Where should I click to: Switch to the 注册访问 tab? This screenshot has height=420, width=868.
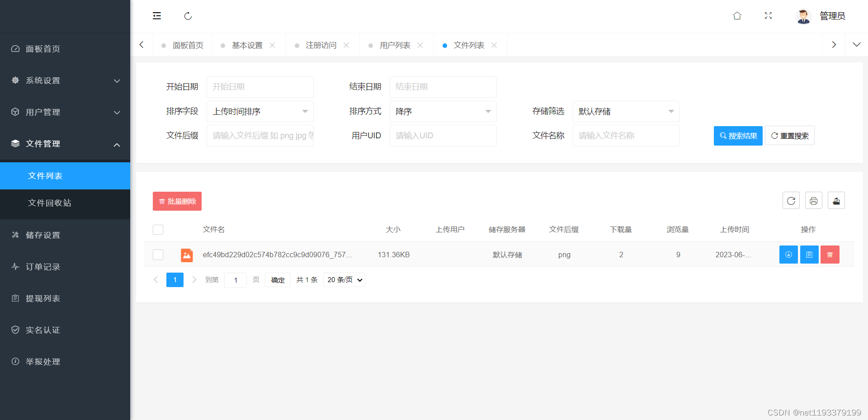pyautogui.click(x=321, y=45)
